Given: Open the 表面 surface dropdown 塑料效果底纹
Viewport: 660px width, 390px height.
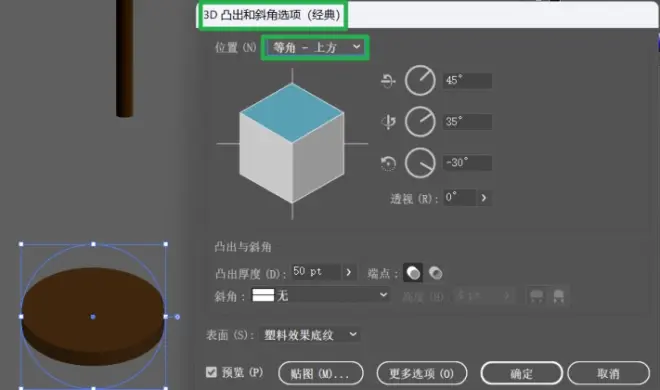Looking at the screenshot, I should coord(311,335).
